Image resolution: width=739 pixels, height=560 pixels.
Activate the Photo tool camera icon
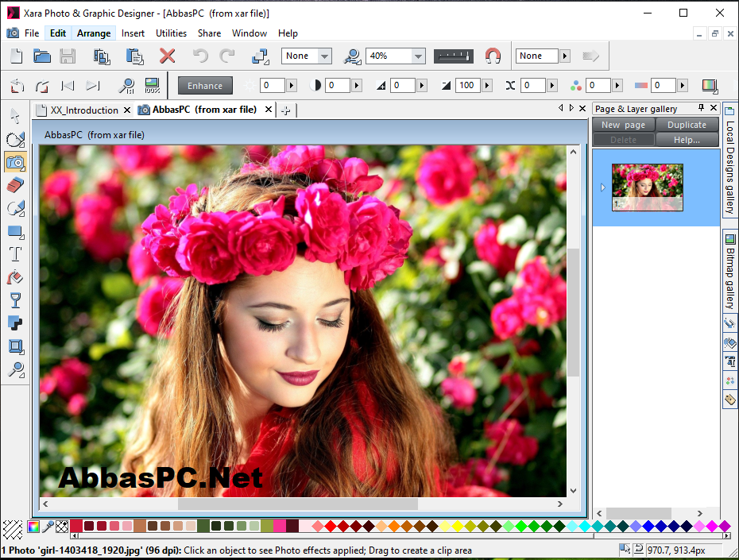click(x=15, y=162)
